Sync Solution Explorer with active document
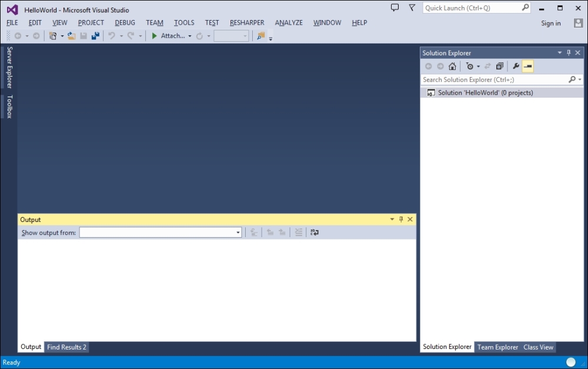 [487, 66]
